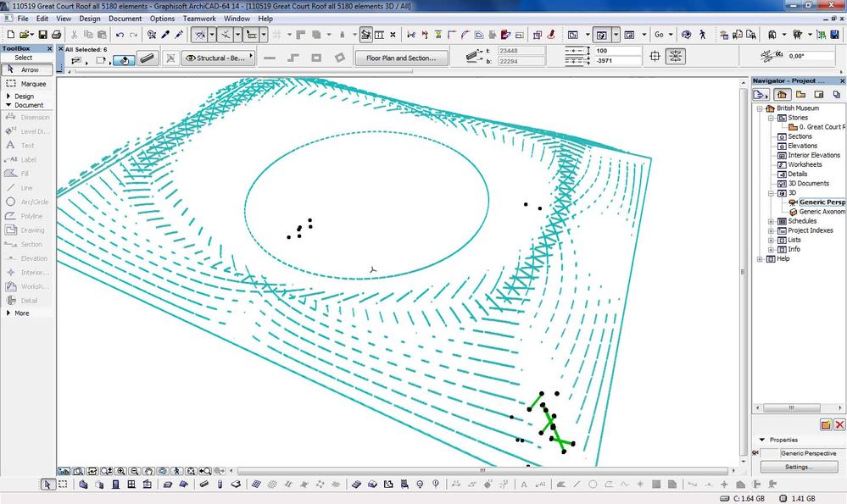Viewport: 847px width, 504px height.
Task: Save the project with the floppy icon
Action: [42, 35]
